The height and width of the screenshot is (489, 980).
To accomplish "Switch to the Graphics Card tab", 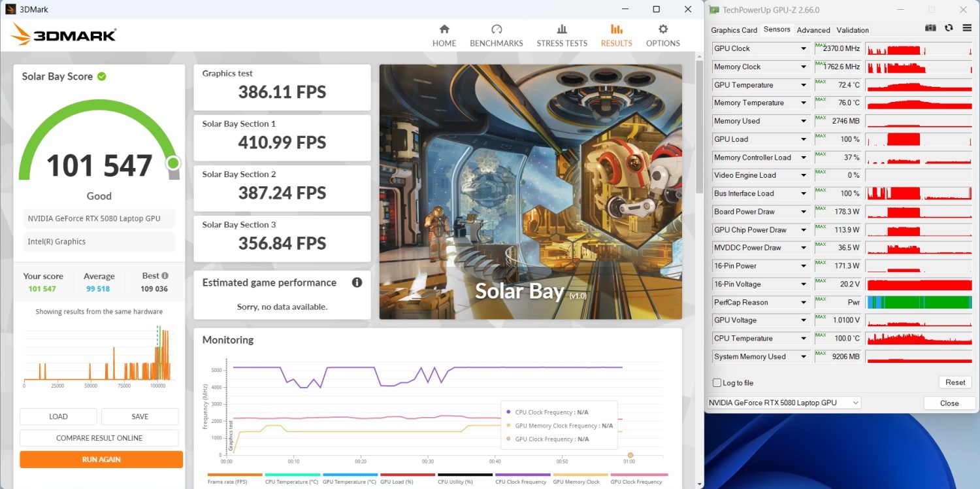I will 734,30.
